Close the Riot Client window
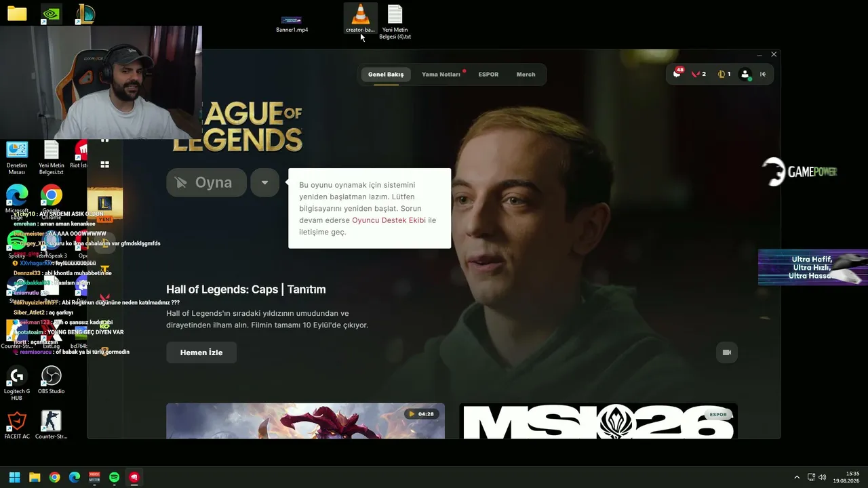 coord(774,54)
